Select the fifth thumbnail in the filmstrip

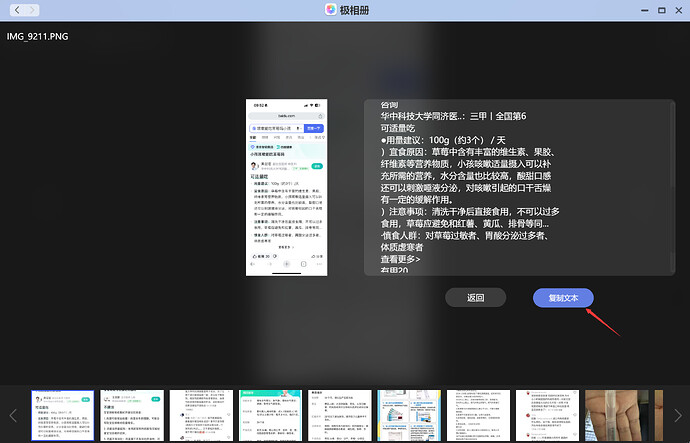(x=338, y=415)
